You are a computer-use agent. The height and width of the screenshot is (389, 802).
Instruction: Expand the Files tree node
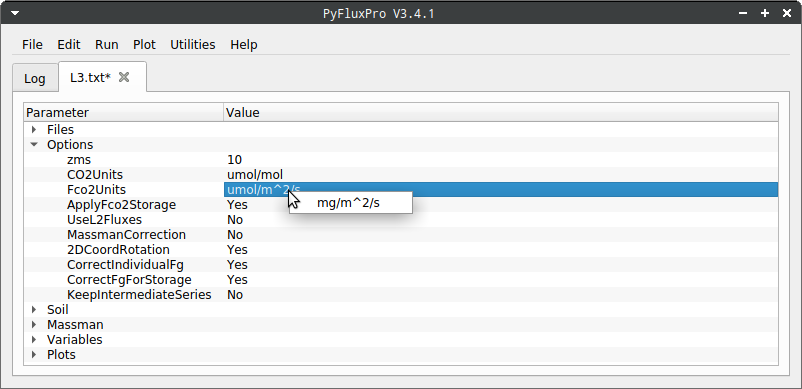tap(34, 130)
